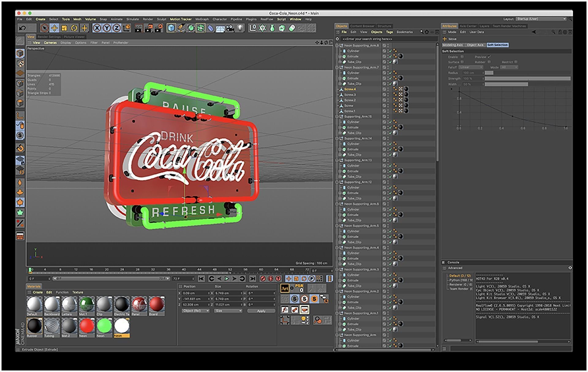The image size is (588, 372).
Task: Open the deformer capsule icon
Action: coord(211,28)
